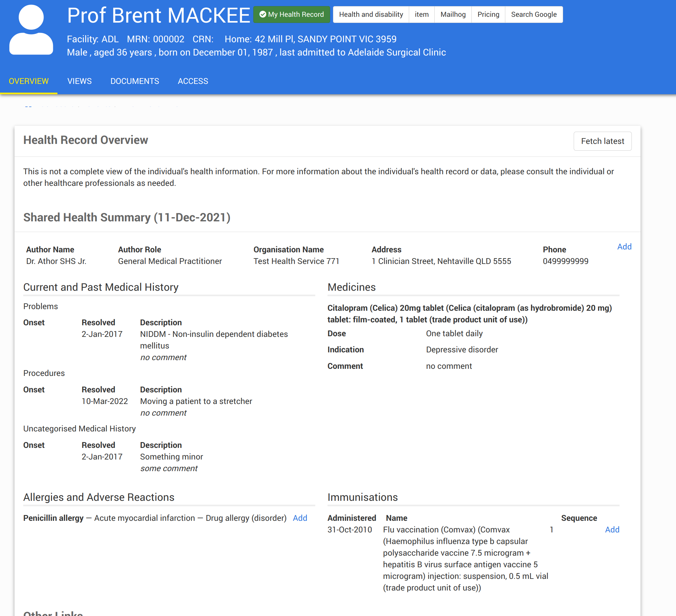
Task: Click Add link beside the Phone column
Action: 624,247
